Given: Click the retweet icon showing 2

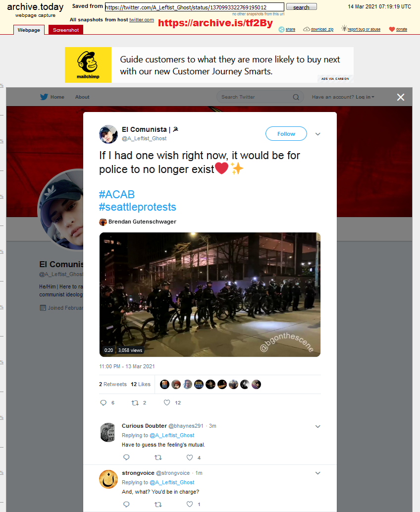Looking at the screenshot, I should click(135, 402).
